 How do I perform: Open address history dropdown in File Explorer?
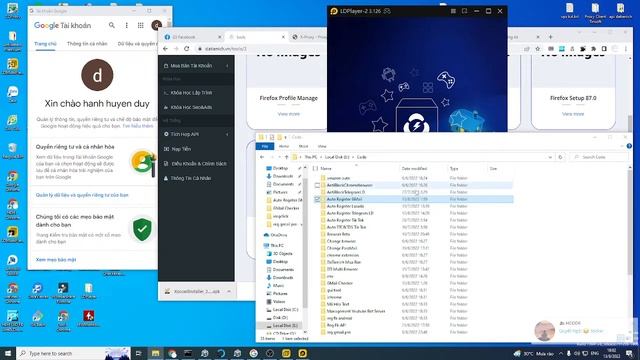click(x=550, y=157)
